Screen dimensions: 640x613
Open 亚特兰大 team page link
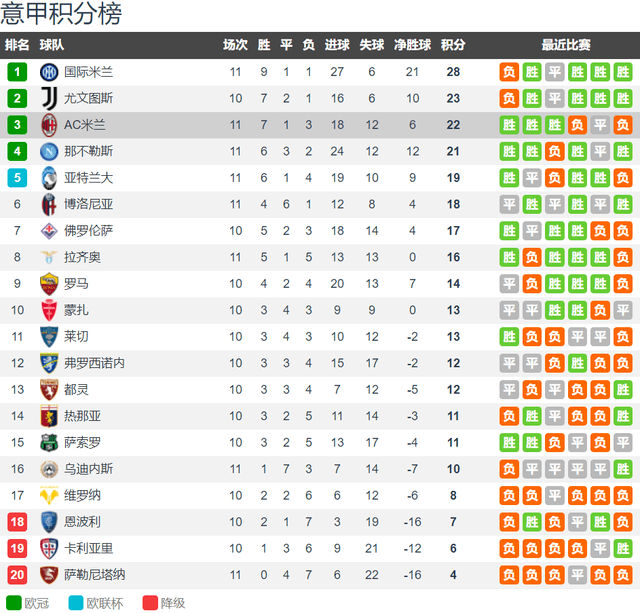tap(89, 178)
